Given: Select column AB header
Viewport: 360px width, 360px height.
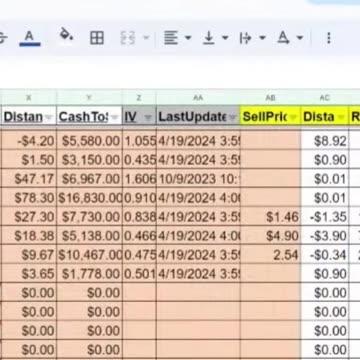Looking at the screenshot, I should click(x=270, y=98).
